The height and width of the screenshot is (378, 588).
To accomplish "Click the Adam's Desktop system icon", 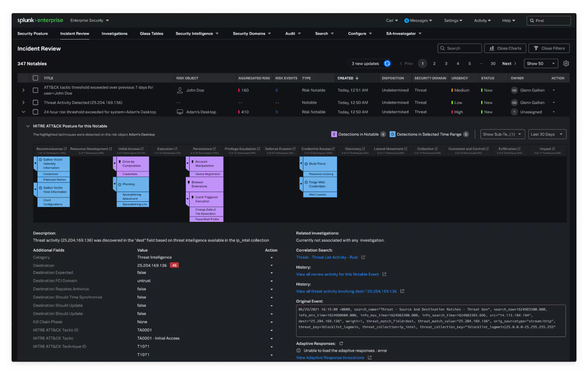I will 179,112.
